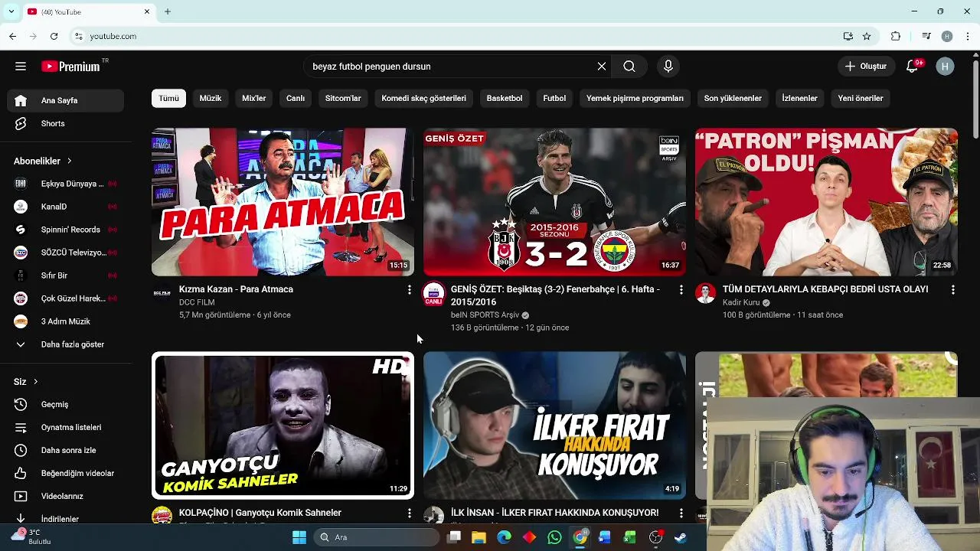The width and height of the screenshot is (980, 551).
Task: Select the Sitcom'lar filter chip
Action: (x=343, y=98)
